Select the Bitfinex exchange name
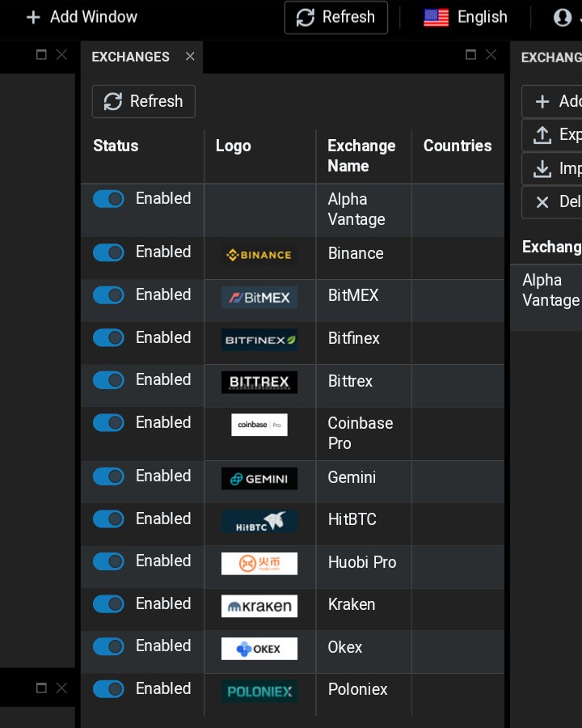 (x=354, y=338)
